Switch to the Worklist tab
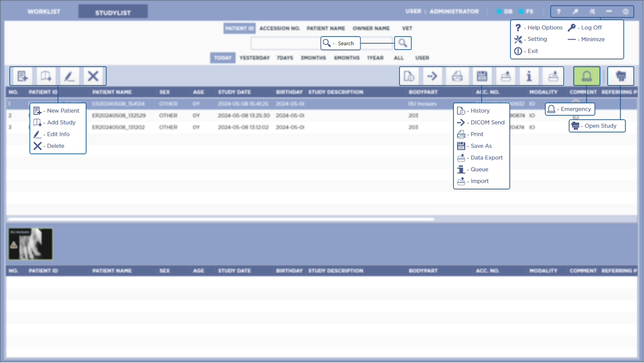The height and width of the screenshot is (363, 644). click(x=44, y=12)
